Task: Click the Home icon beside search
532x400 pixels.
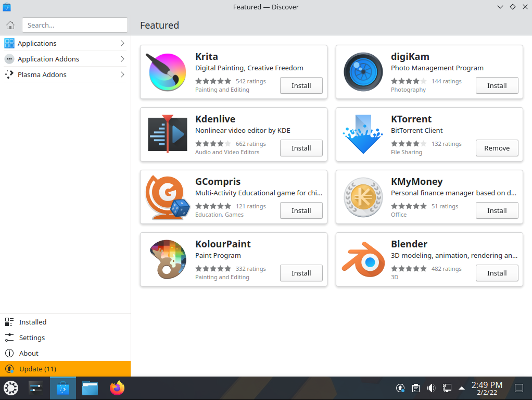Action: [x=10, y=25]
